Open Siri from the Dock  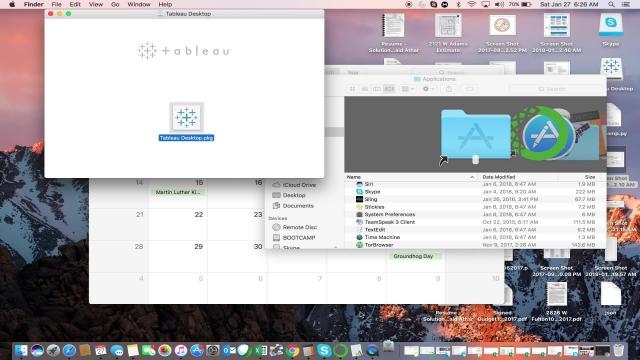point(37,350)
